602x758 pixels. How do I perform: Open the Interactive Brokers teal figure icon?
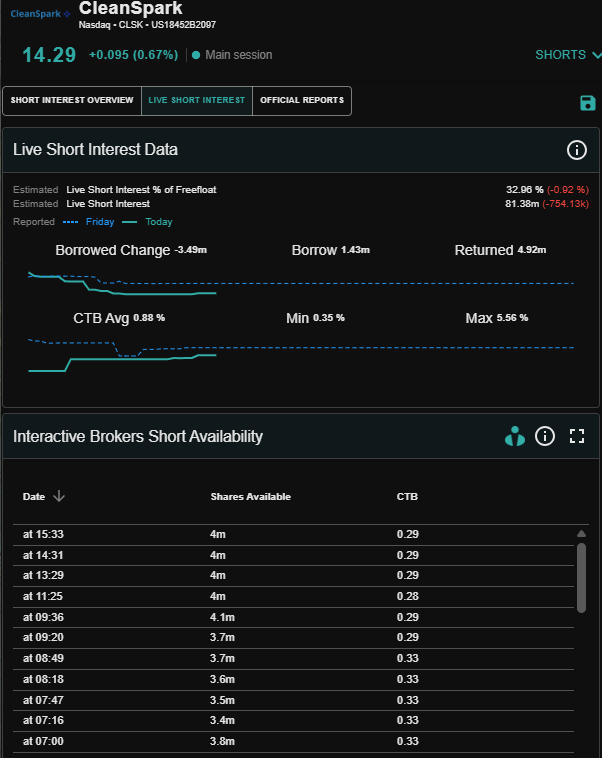pos(514,436)
